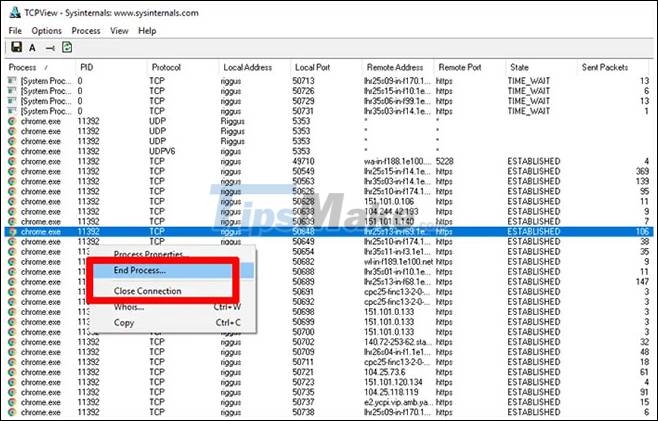The height and width of the screenshot is (421, 658).
Task: Toggle the Resolve Addresses 'A' toolbar icon
Action: click(x=32, y=48)
